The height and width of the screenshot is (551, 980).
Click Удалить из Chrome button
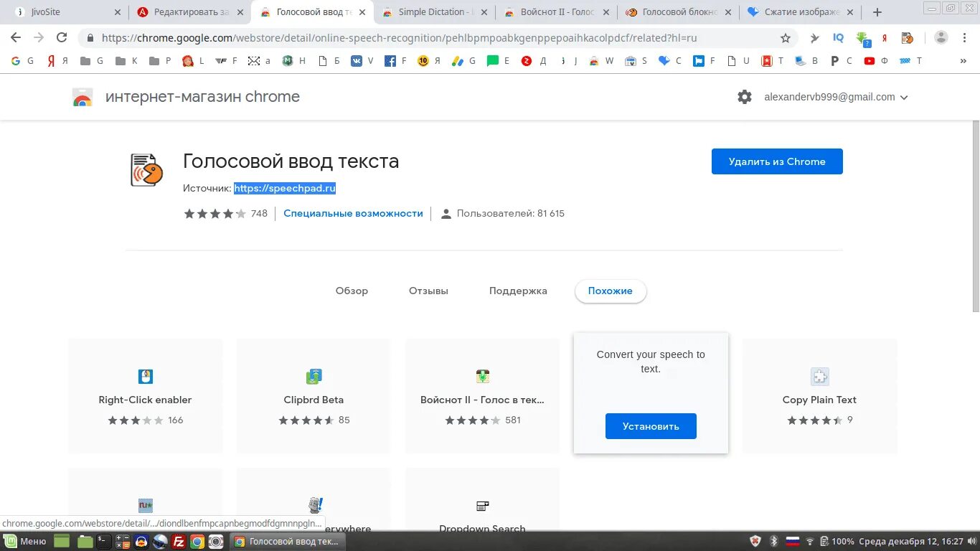pyautogui.click(x=777, y=161)
